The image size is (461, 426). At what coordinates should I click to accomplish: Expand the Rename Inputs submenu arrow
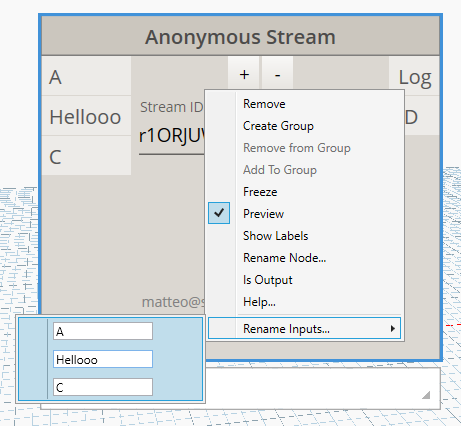pos(393,329)
